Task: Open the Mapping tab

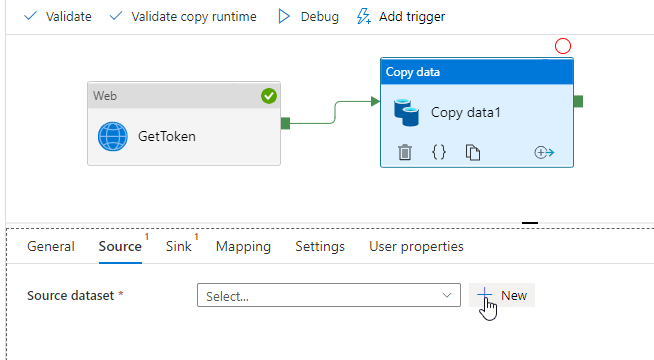Action: pyautogui.click(x=243, y=247)
